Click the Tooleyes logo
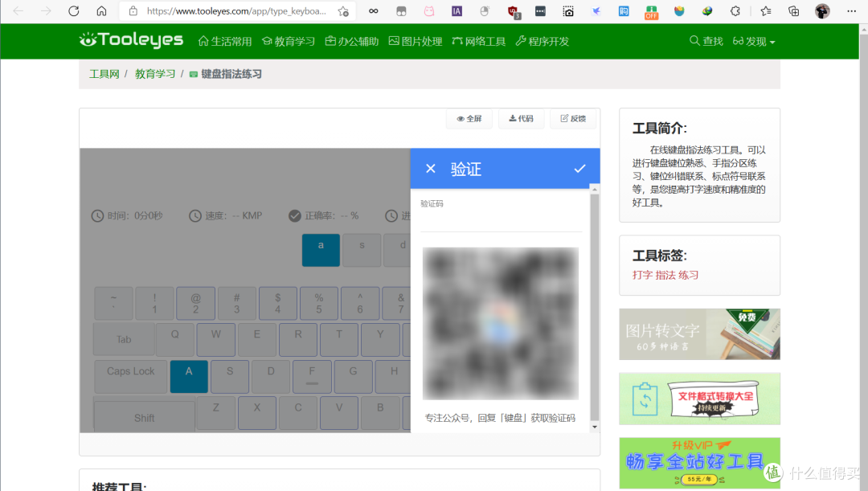Screen dimensions: 868x491 click(131, 40)
